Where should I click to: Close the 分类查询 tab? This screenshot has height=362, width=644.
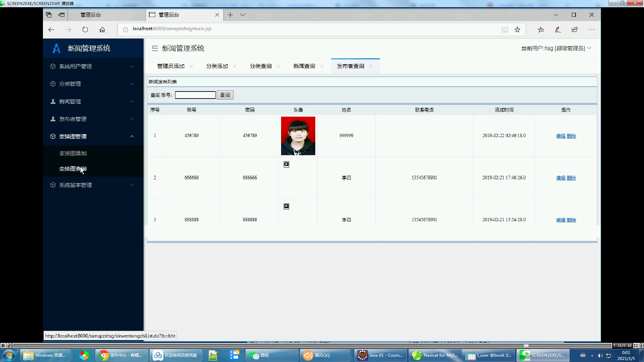(278, 66)
